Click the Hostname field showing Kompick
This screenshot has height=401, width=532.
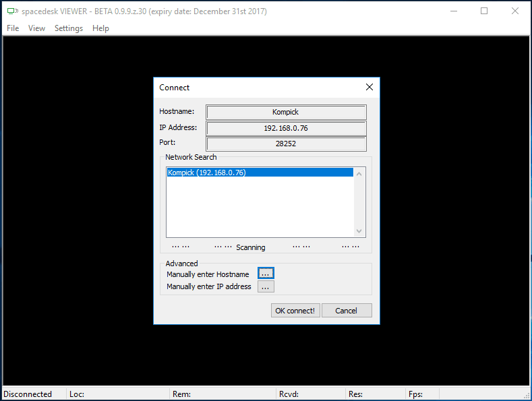point(286,112)
